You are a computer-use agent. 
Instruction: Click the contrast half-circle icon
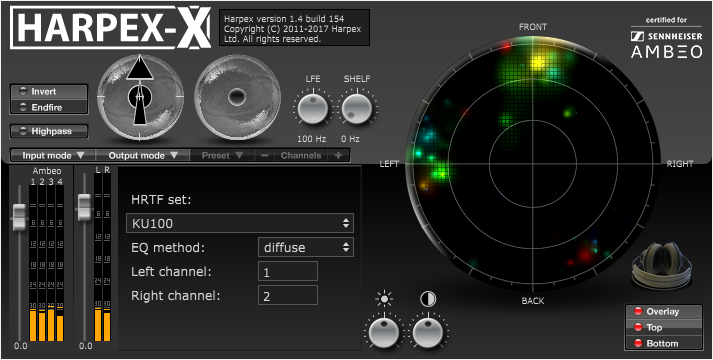[428, 299]
